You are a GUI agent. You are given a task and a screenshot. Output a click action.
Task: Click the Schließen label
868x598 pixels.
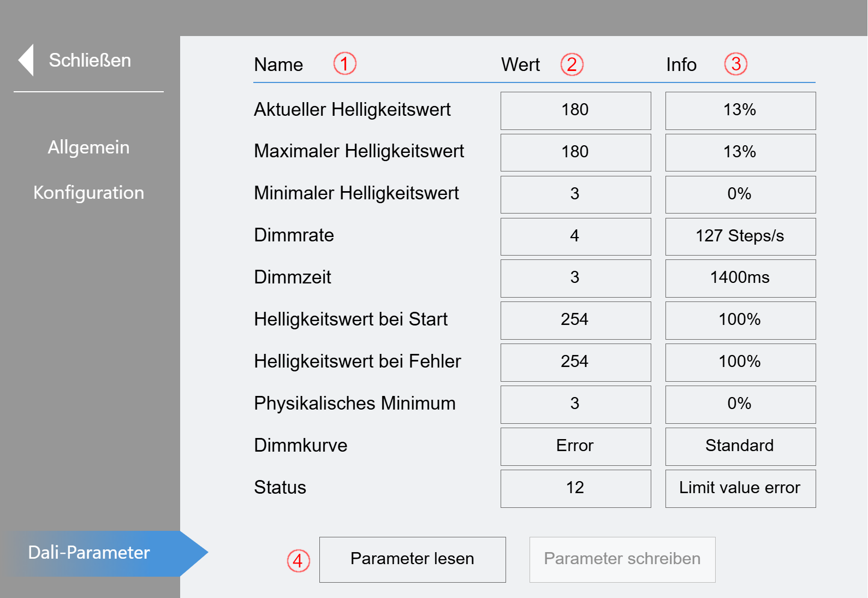pyautogui.click(x=90, y=60)
